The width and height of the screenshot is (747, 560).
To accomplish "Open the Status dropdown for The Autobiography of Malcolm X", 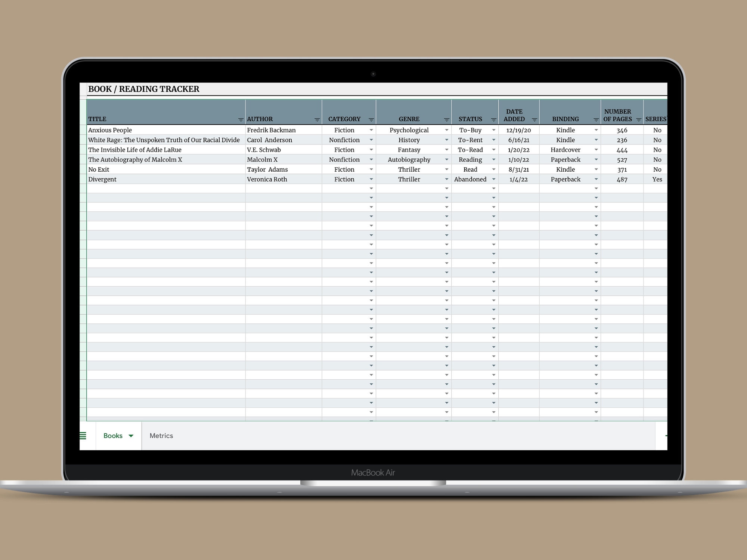I will [493, 159].
